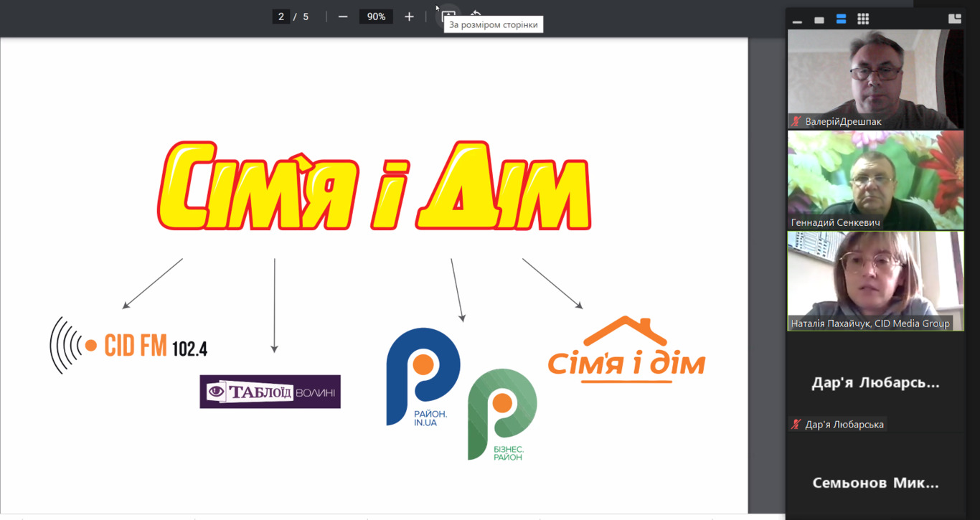Select Геннадий Сенкевич's video tile
The height and width of the screenshot is (520, 980).
875,180
